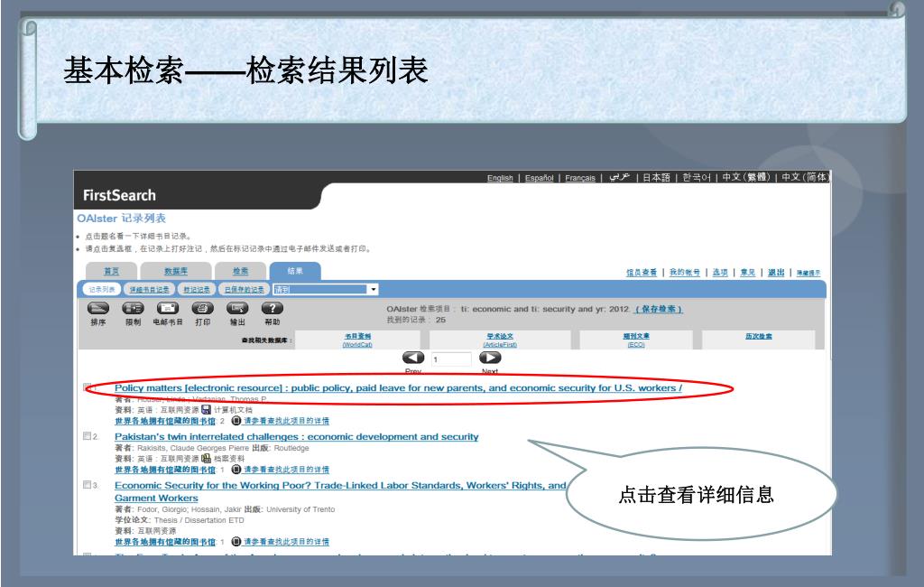Open the 标记记录 sub-tab
Viewport: 924px width, 587px height.
click(x=196, y=289)
